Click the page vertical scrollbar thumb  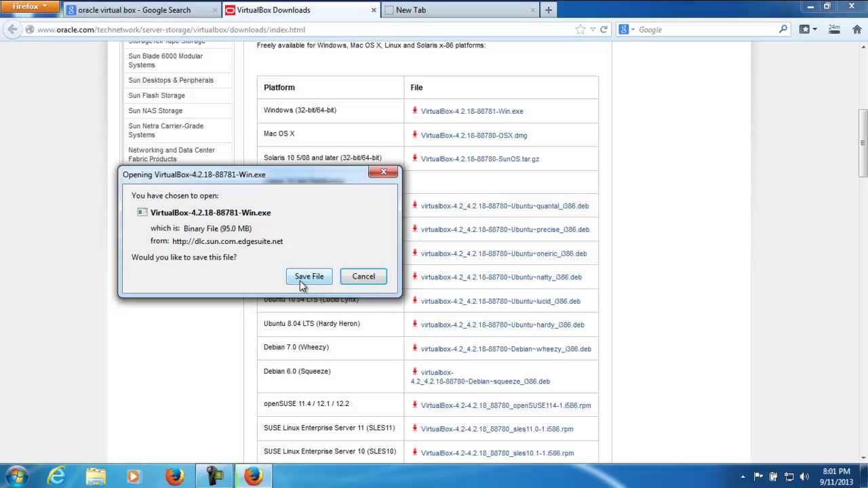pos(863,142)
